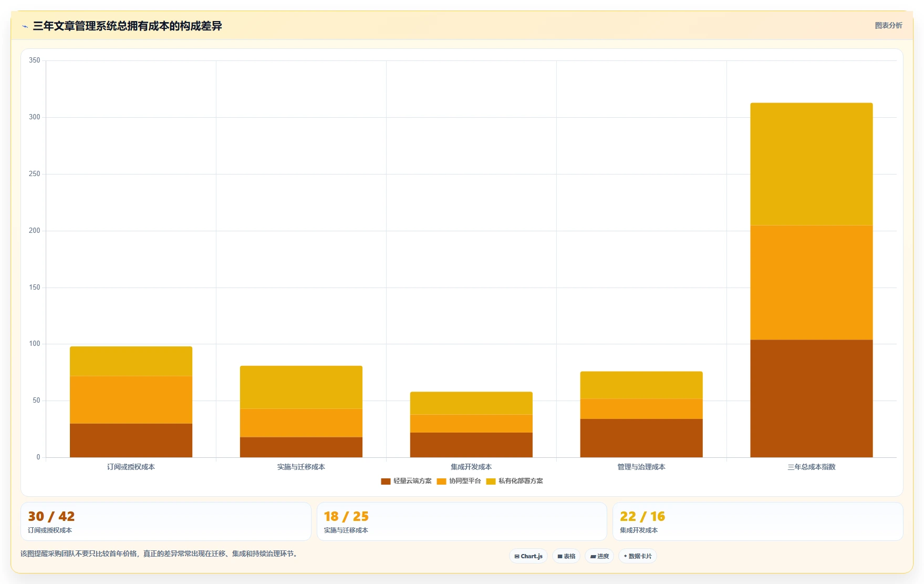Click dark brown segment of 集成开发成本 bar

click(471, 445)
